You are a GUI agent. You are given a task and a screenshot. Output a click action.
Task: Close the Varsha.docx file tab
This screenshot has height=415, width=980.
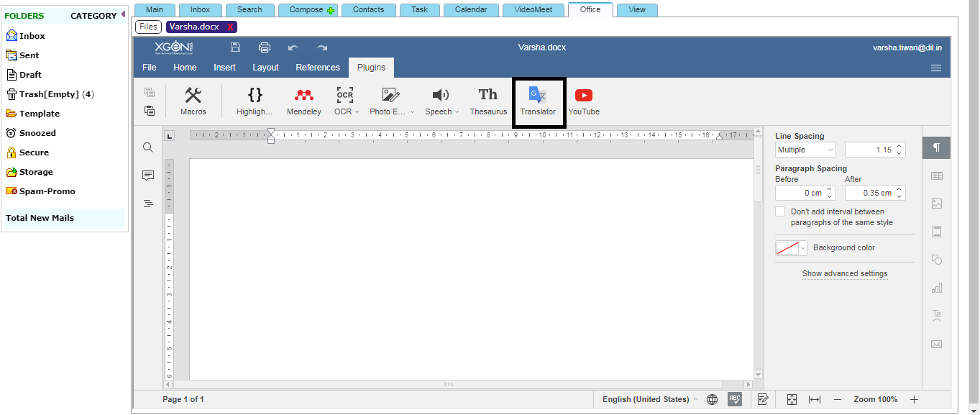click(230, 27)
